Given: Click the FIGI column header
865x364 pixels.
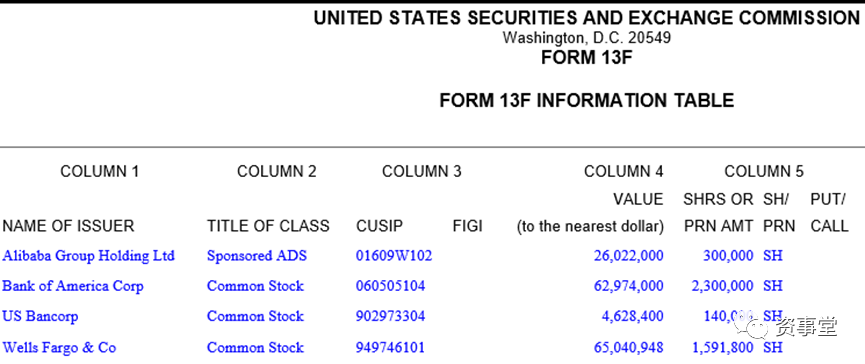Looking at the screenshot, I should (468, 226).
